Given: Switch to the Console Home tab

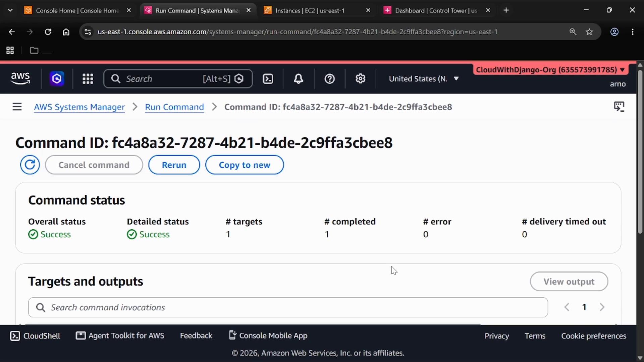Looking at the screenshot, I should click(77, 10).
